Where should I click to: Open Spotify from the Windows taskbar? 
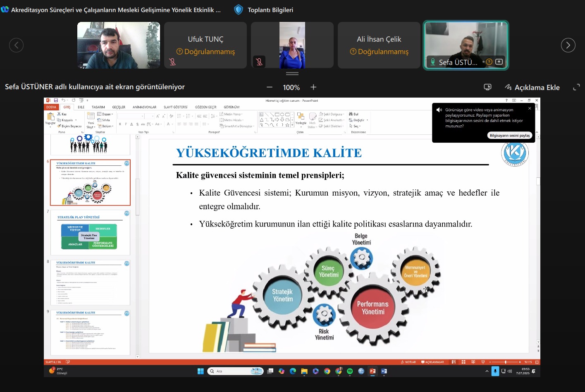350,371
